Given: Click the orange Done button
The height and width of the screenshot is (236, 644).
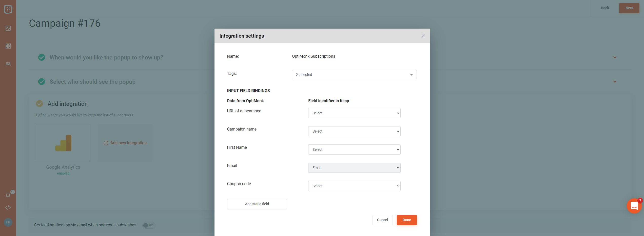Looking at the screenshot, I should [407, 220].
